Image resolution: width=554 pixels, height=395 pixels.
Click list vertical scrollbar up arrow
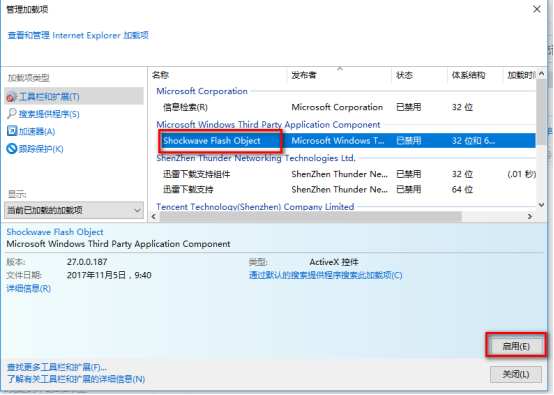click(x=541, y=73)
